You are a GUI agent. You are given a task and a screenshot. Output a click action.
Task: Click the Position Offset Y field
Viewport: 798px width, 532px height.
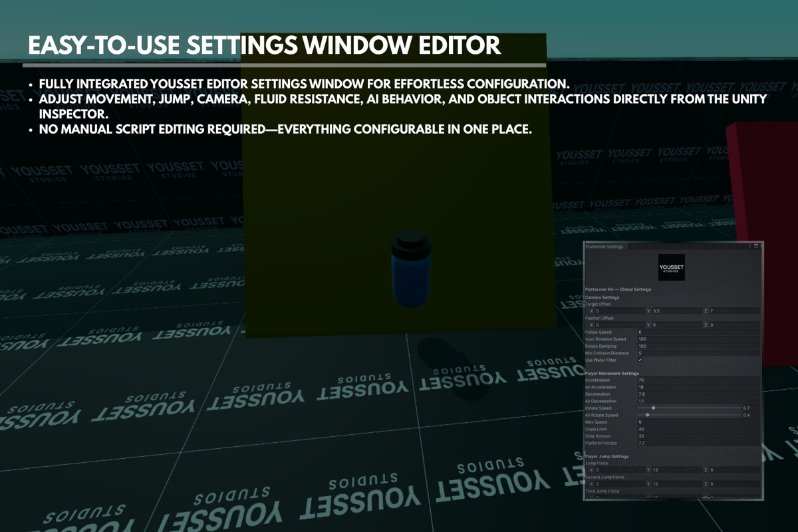point(677,325)
